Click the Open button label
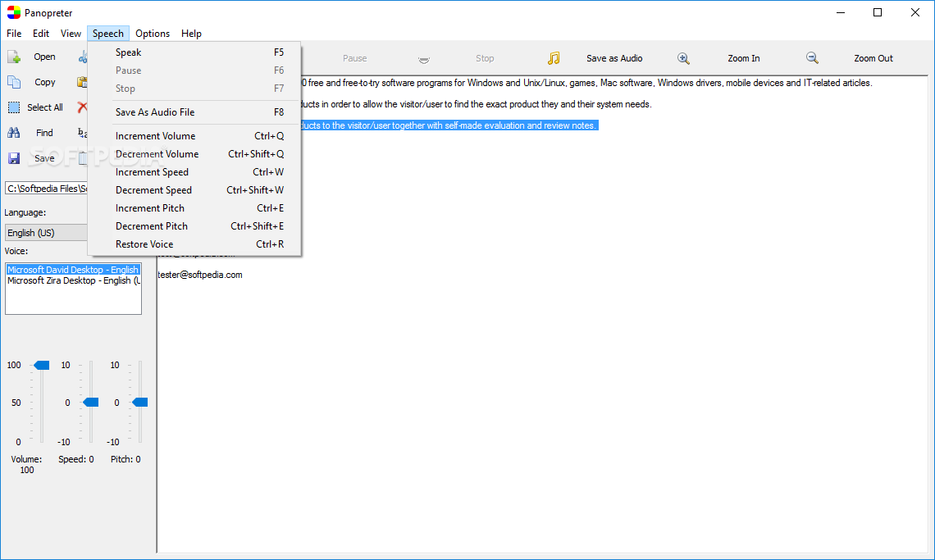This screenshot has height=560, width=935. tap(45, 57)
